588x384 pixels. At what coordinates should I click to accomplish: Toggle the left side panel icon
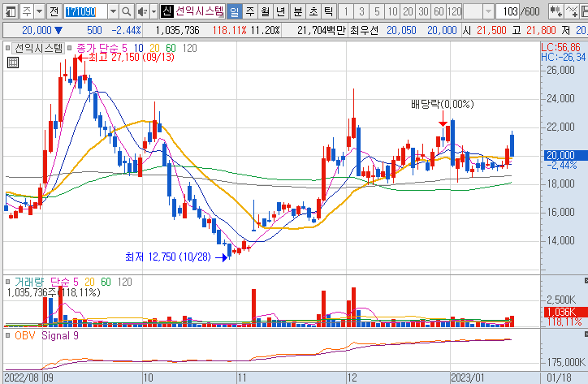point(11,11)
